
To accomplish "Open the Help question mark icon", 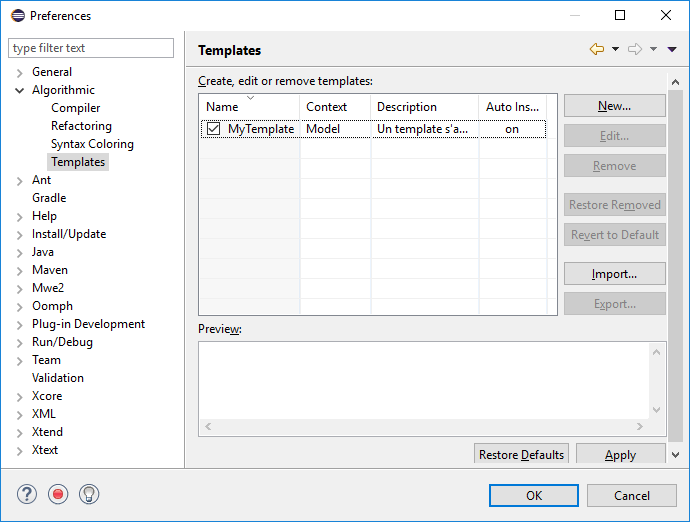I will pyautogui.click(x=27, y=494).
